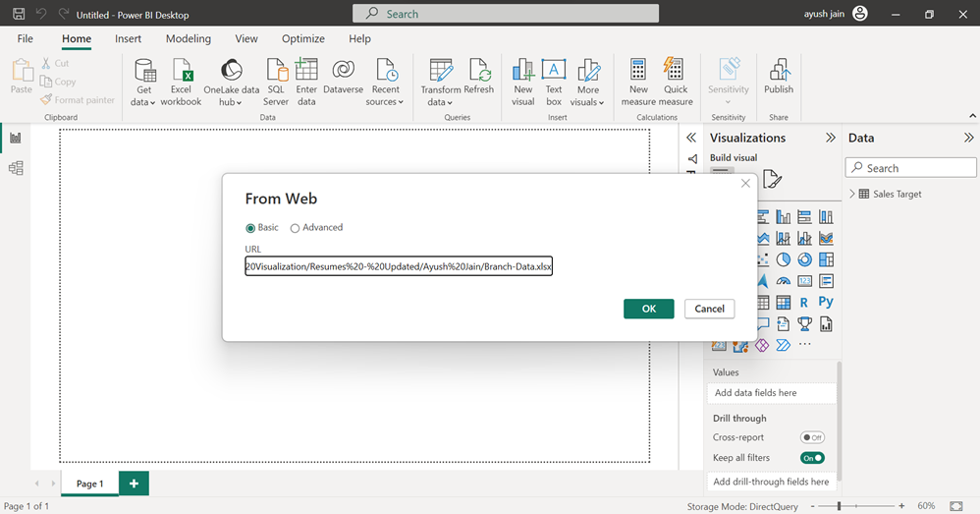The width and height of the screenshot is (980, 514).
Task: Open the More visuals dropdown
Action: tap(587, 82)
